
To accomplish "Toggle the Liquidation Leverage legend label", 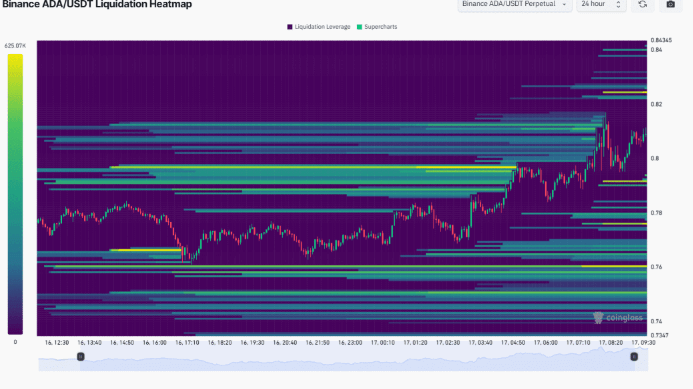I will click(x=322, y=27).
